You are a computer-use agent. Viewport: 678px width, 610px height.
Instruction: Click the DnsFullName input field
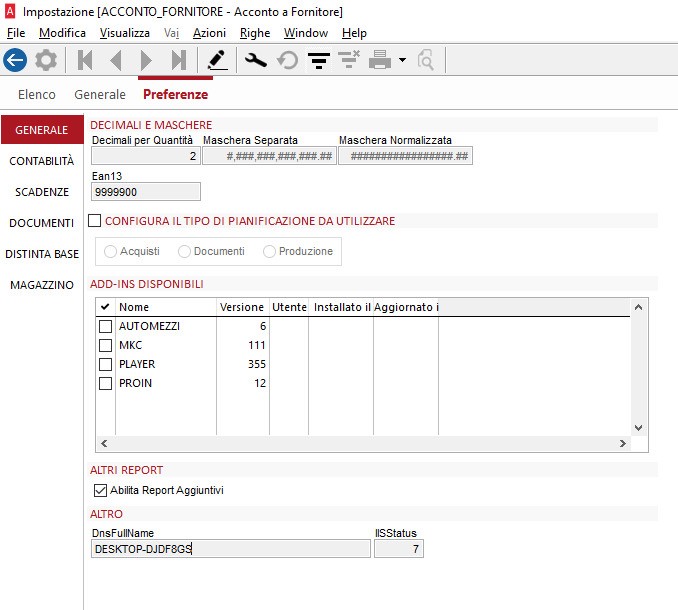click(x=231, y=549)
